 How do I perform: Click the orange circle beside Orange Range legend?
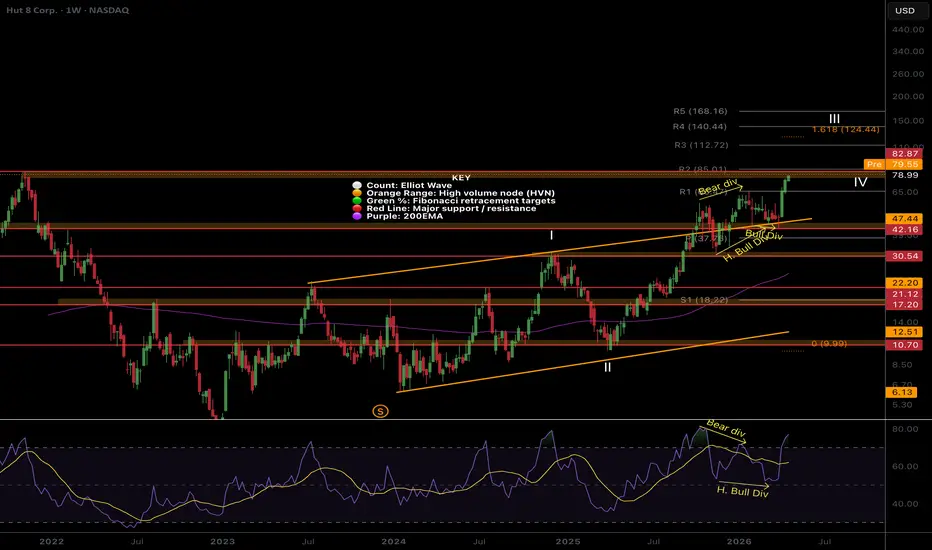pos(357,193)
